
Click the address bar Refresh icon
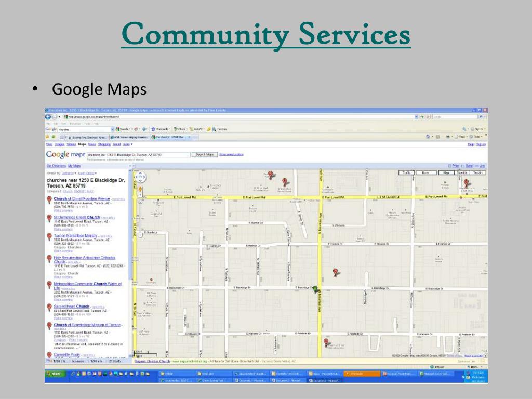pyautogui.click(x=422, y=117)
